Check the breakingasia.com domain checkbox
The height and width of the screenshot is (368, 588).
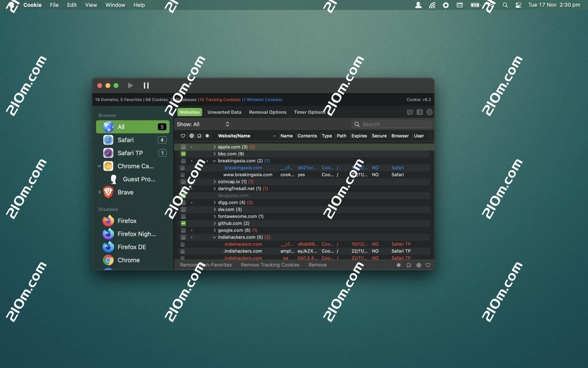point(183,161)
